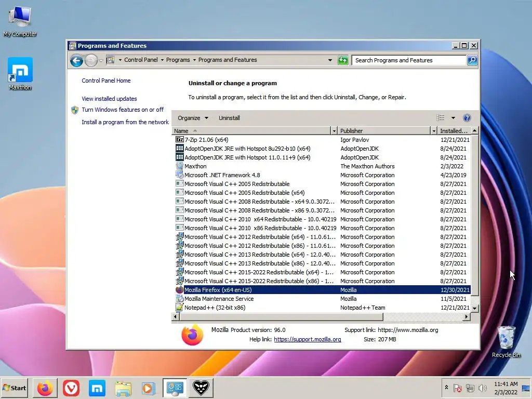The width and height of the screenshot is (532, 399).
Task: Open the Maxthon desktop shortcut
Action: point(20,74)
